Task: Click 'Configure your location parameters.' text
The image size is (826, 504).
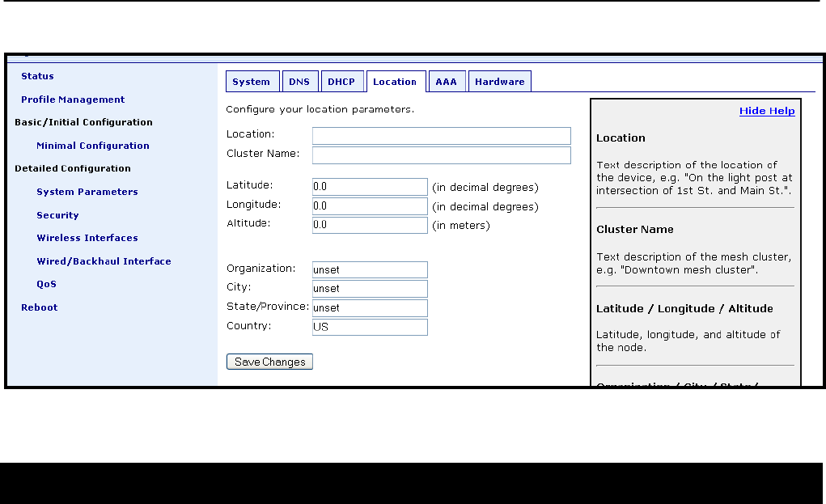Action: tap(320, 109)
